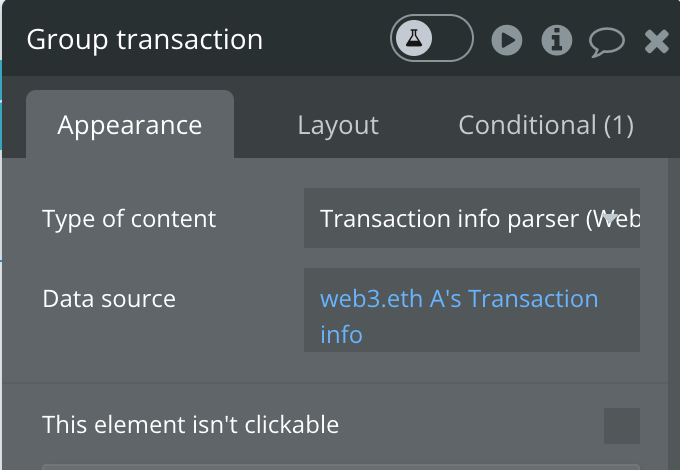Click the flask experimental features icon
680x470 pixels.
[414, 38]
